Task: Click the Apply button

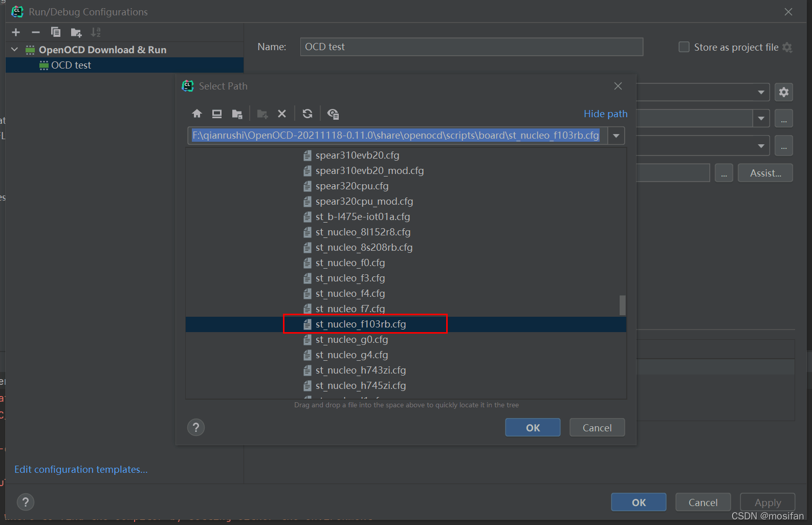Action: click(767, 502)
